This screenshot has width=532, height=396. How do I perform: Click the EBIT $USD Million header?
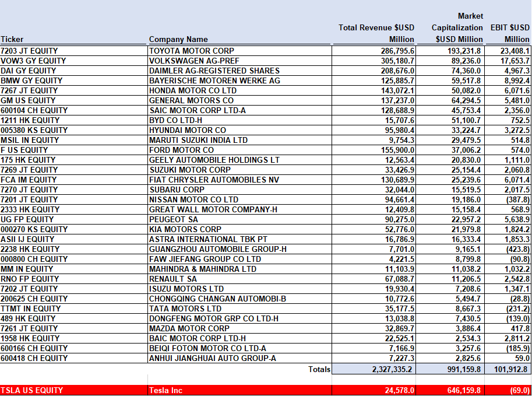(510, 33)
